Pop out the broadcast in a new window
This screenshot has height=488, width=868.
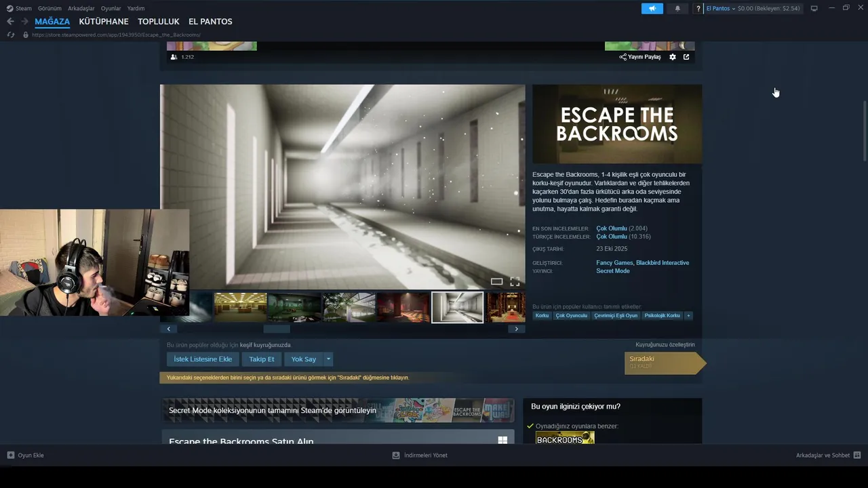pyautogui.click(x=686, y=57)
